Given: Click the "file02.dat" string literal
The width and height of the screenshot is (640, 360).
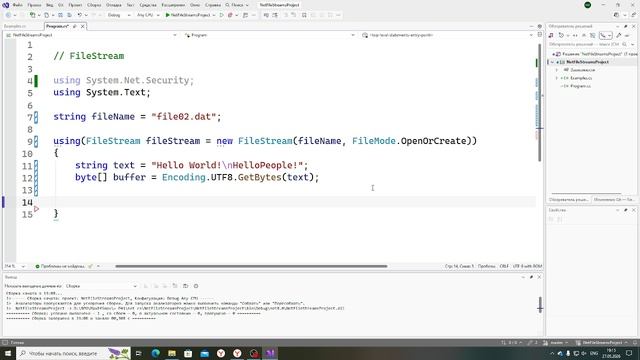Looking at the screenshot, I should pyautogui.click(x=184, y=117).
